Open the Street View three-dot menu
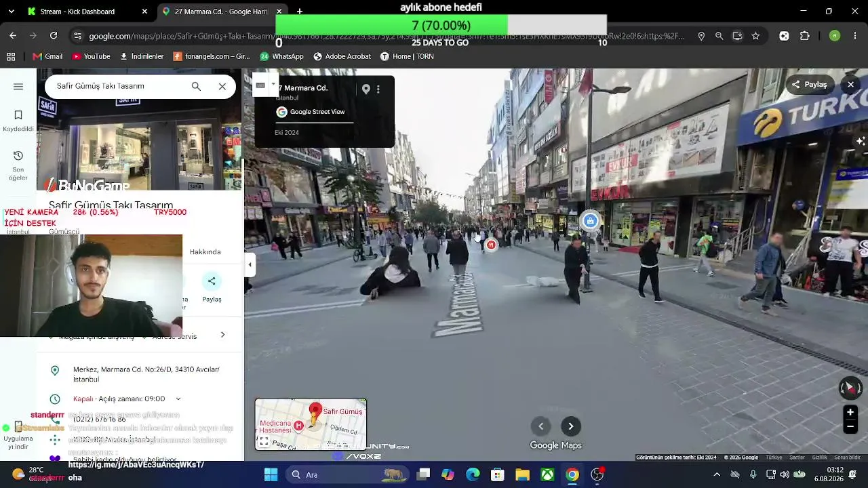This screenshot has height=488, width=868. (378, 89)
